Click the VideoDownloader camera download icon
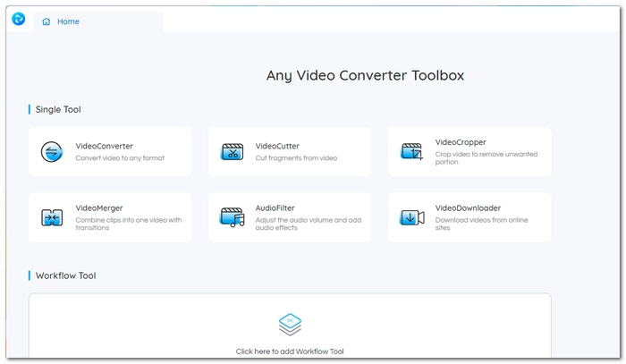The image size is (626, 364). pos(412,217)
